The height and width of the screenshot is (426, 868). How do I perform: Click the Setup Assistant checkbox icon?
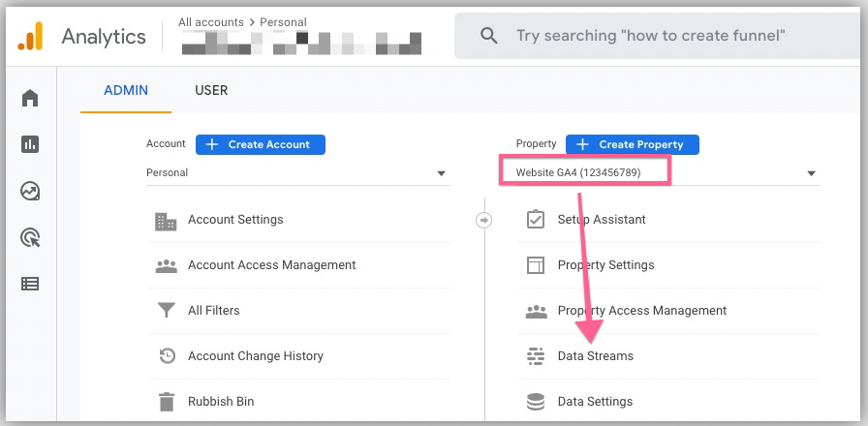click(535, 220)
